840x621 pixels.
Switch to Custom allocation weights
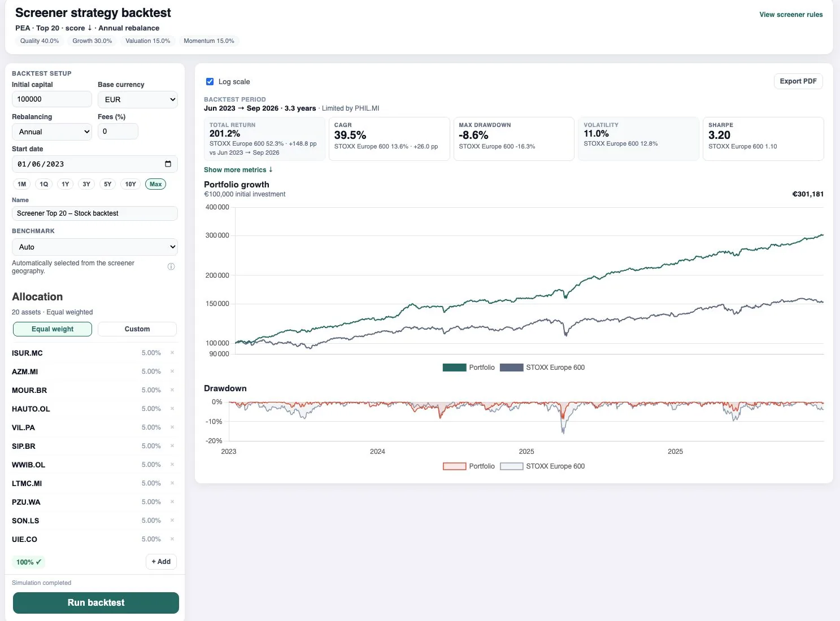click(x=137, y=329)
